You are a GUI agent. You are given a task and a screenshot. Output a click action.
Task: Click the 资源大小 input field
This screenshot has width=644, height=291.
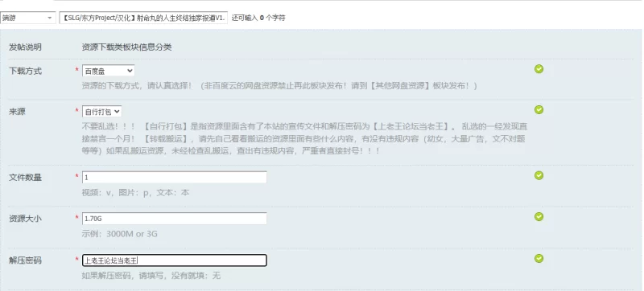[x=175, y=219]
